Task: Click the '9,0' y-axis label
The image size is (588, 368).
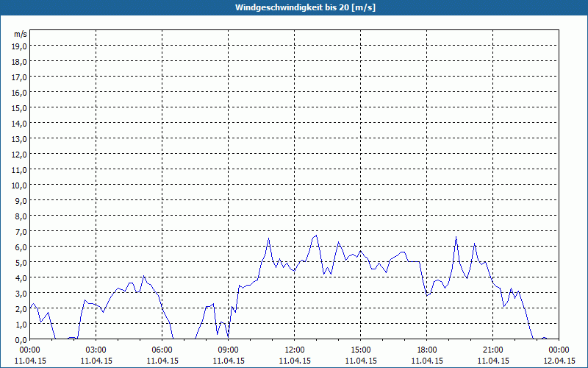Action: 21,201
